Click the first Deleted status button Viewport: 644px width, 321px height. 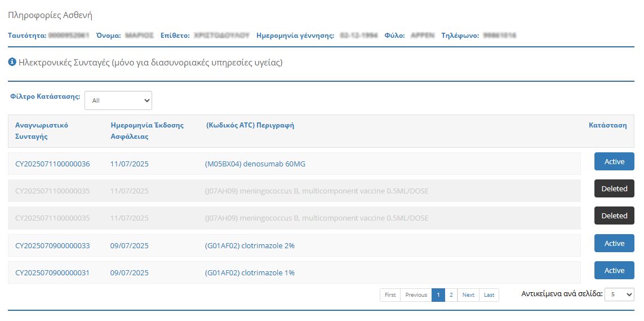[614, 189]
